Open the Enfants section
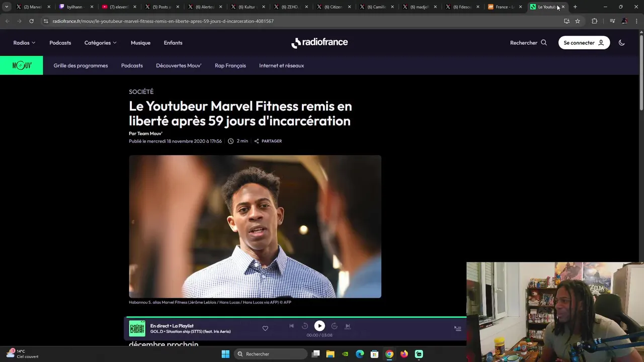This screenshot has height=362, width=644. click(173, 43)
